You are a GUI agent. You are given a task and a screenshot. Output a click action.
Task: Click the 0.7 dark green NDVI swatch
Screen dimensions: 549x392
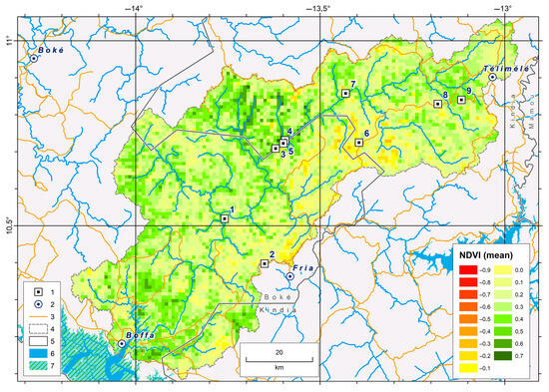503,356
